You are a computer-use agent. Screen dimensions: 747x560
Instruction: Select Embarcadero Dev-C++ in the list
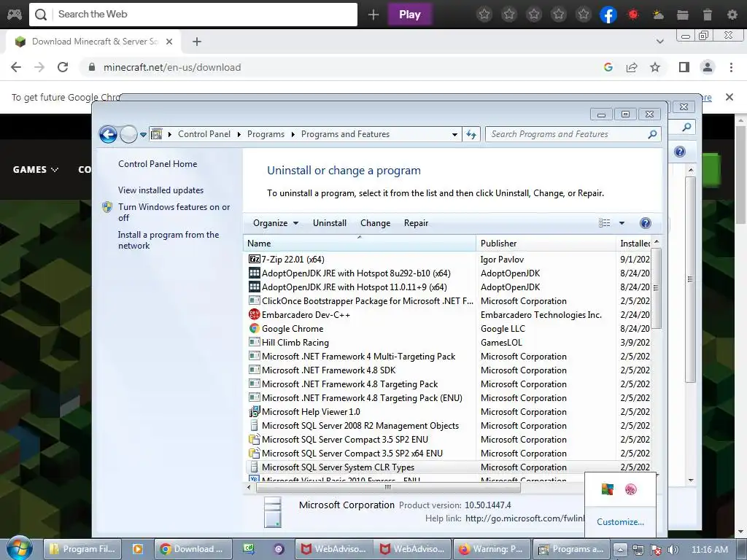[x=448, y=315]
